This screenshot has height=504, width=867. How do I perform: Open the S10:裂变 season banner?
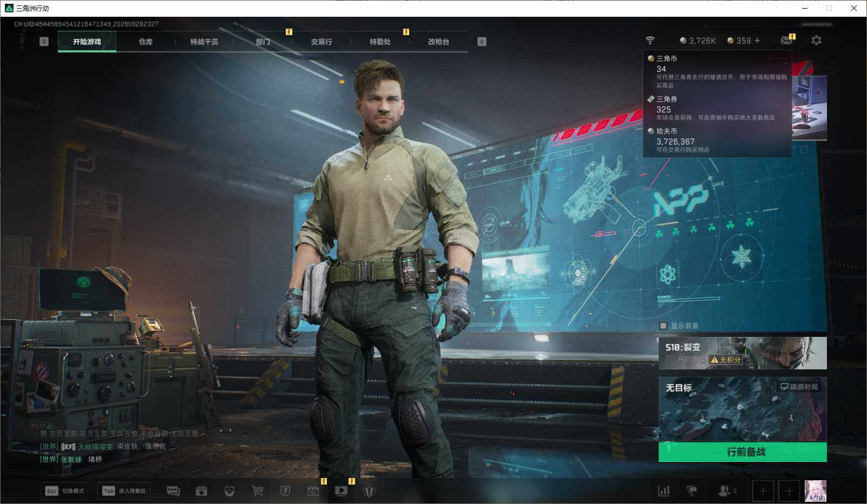point(743,353)
